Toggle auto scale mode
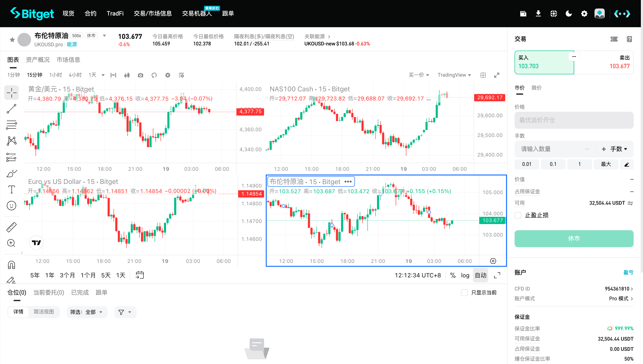The width and height of the screenshot is (643, 364). [481, 275]
